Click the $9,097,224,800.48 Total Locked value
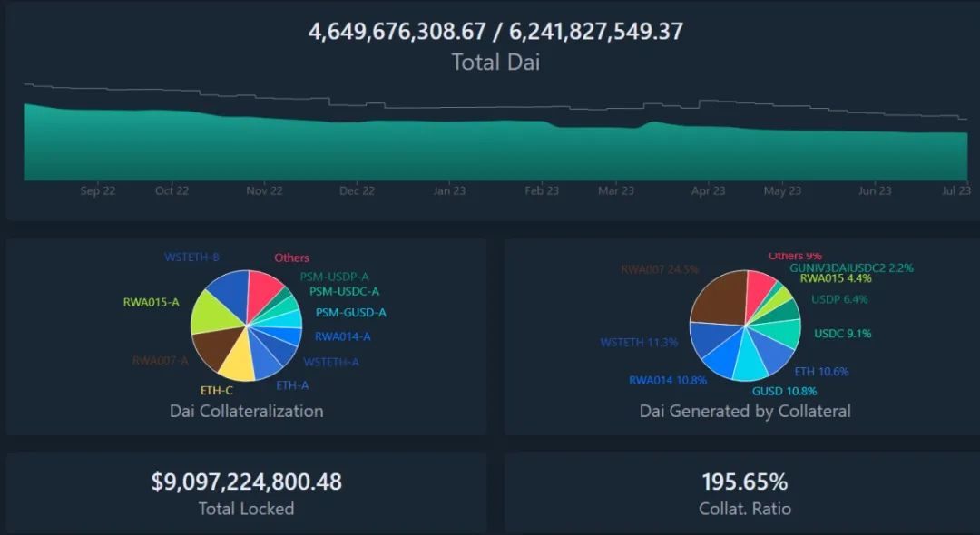The image size is (980, 535). pos(246,481)
